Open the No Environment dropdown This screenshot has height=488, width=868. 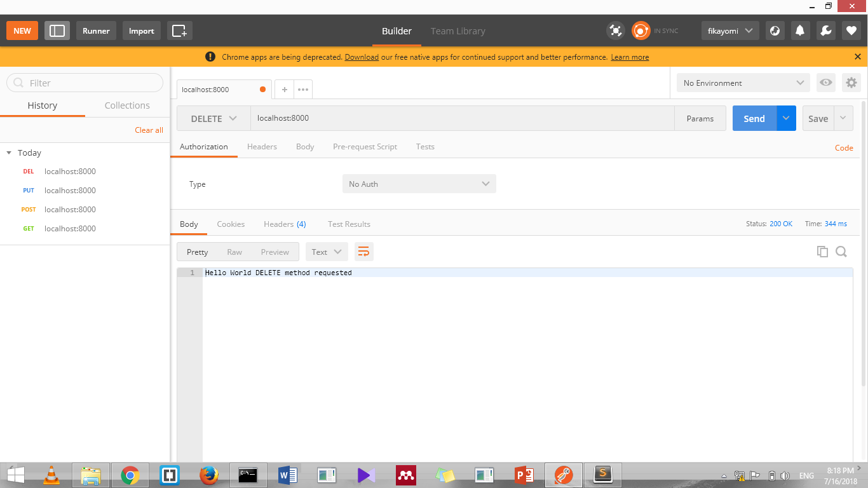click(743, 83)
